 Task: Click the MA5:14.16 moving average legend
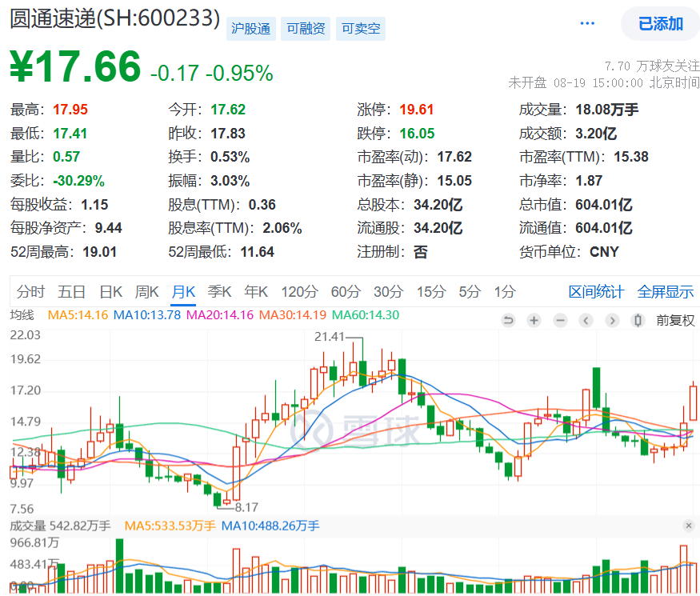[x=78, y=315]
